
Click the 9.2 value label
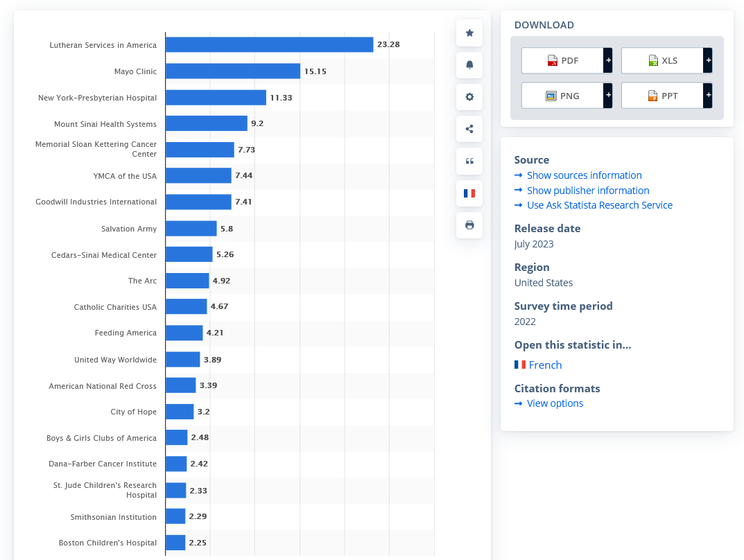[x=257, y=123]
